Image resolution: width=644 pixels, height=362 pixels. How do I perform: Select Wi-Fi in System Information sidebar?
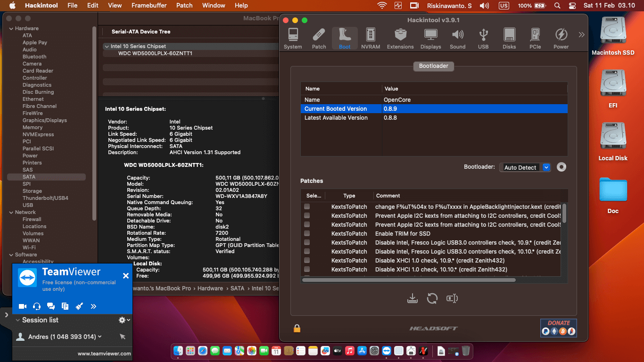[29, 247]
